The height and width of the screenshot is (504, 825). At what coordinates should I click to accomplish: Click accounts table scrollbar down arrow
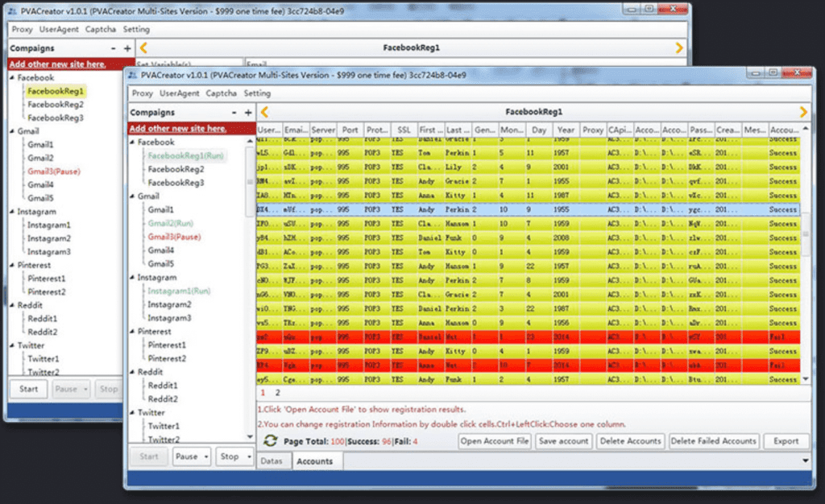pyautogui.click(x=805, y=379)
